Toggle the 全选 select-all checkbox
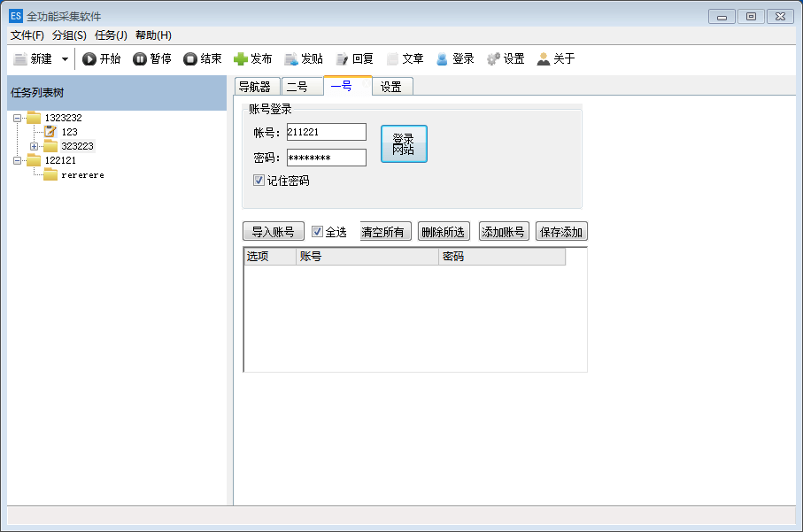The image size is (803, 532). click(x=318, y=230)
